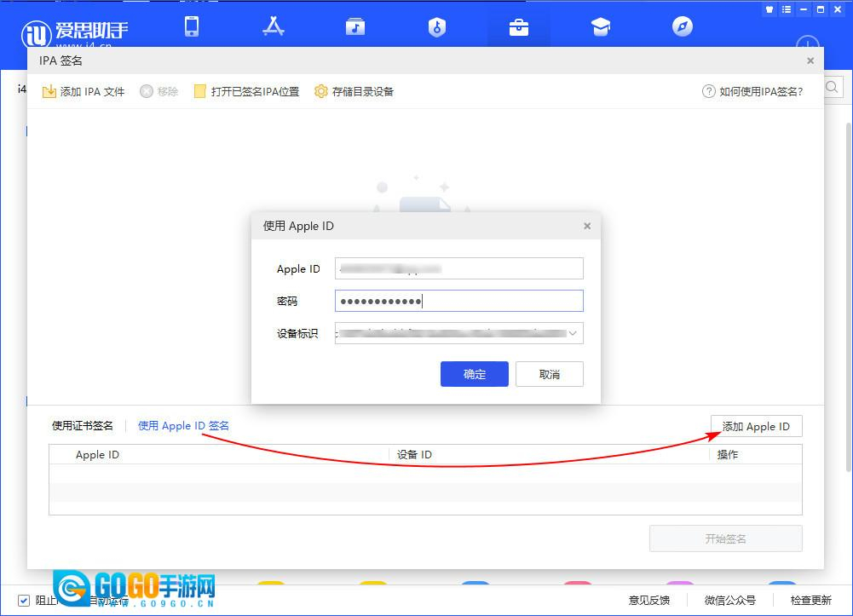Open the My Device phone icon tab
853x616 pixels.
pos(192,26)
